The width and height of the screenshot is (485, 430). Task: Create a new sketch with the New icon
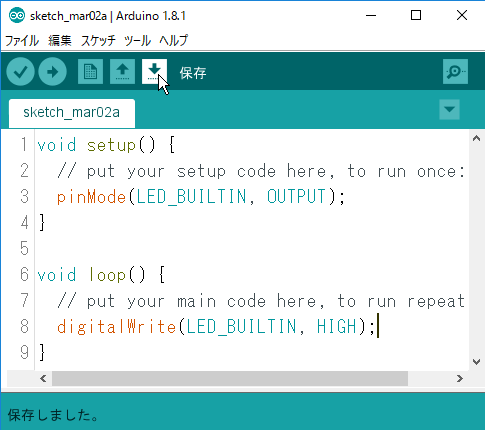(90, 72)
